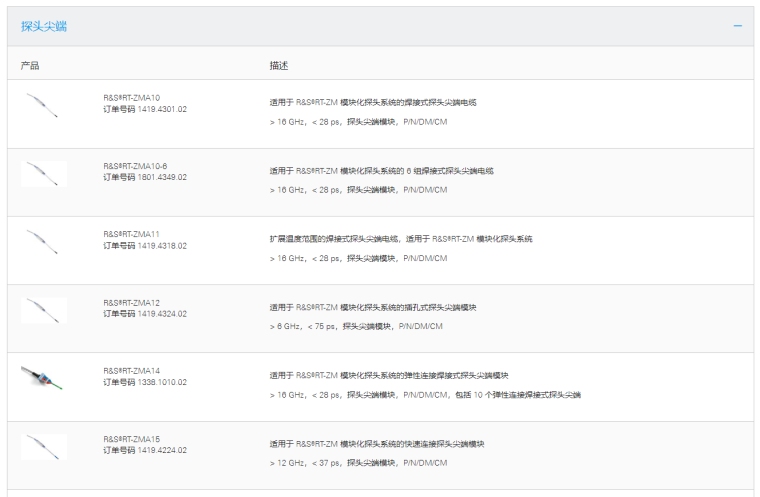Click the description of 6 组焊接式探头尖端电缆

coord(381,171)
